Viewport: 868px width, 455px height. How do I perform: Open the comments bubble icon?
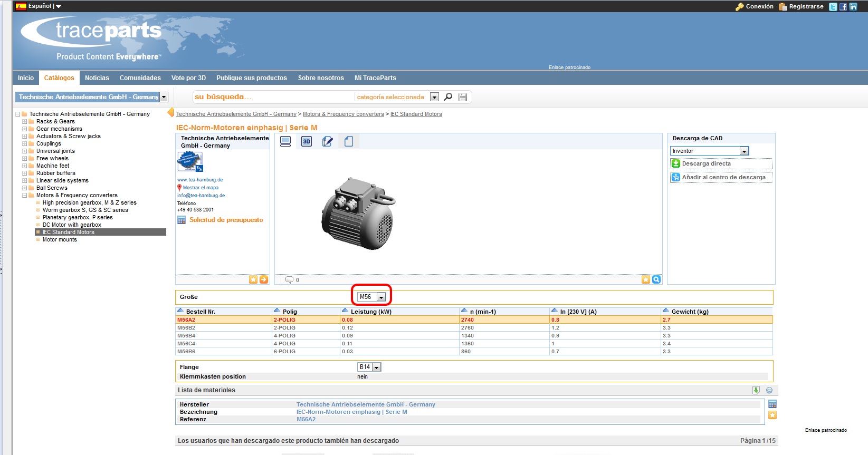click(289, 279)
